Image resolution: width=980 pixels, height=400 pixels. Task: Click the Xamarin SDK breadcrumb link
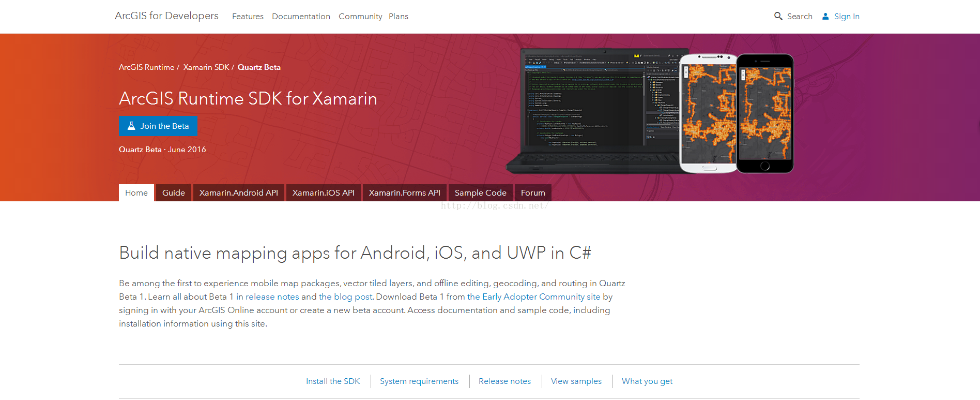coord(206,67)
